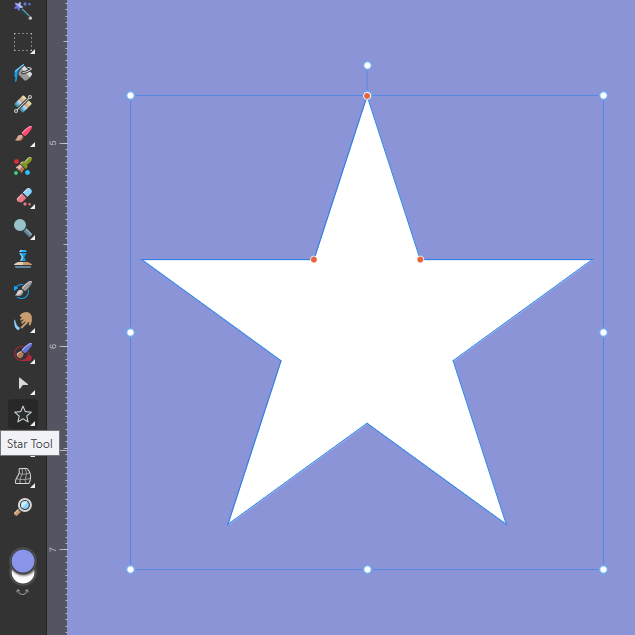635x635 pixels.
Task: Open the white secondary color swatch
Action: tap(23, 578)
